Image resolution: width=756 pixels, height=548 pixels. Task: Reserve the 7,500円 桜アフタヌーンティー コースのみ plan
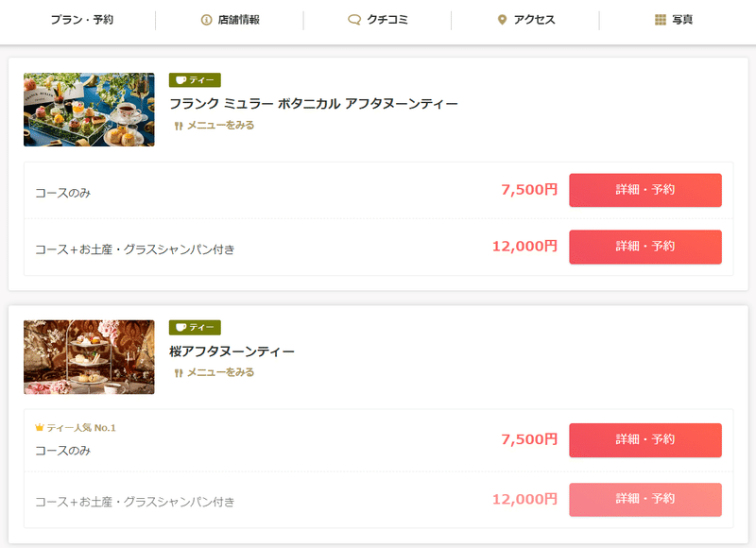coord(645,440)
